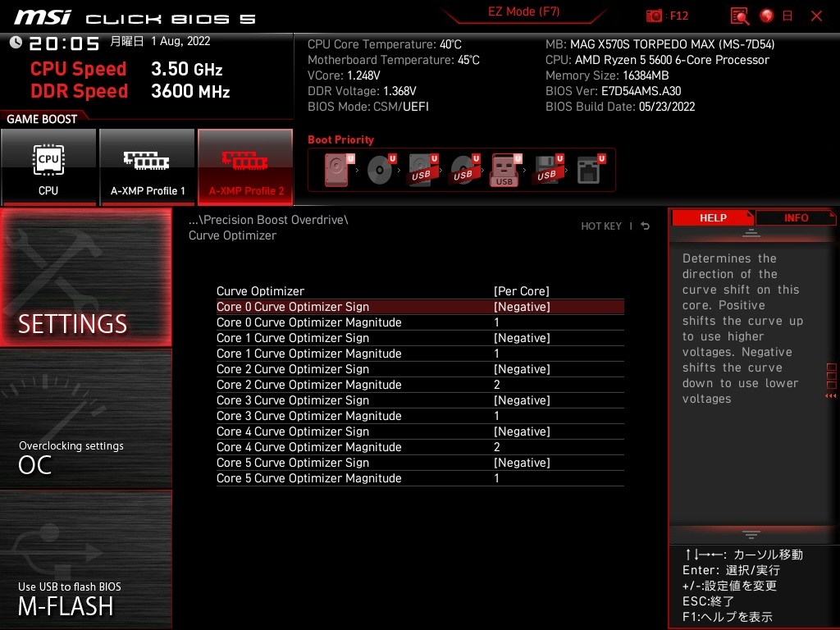Click the HOT KEY label
The height and width of the screenshot is (630, 840).
click(x=601, y=226)
